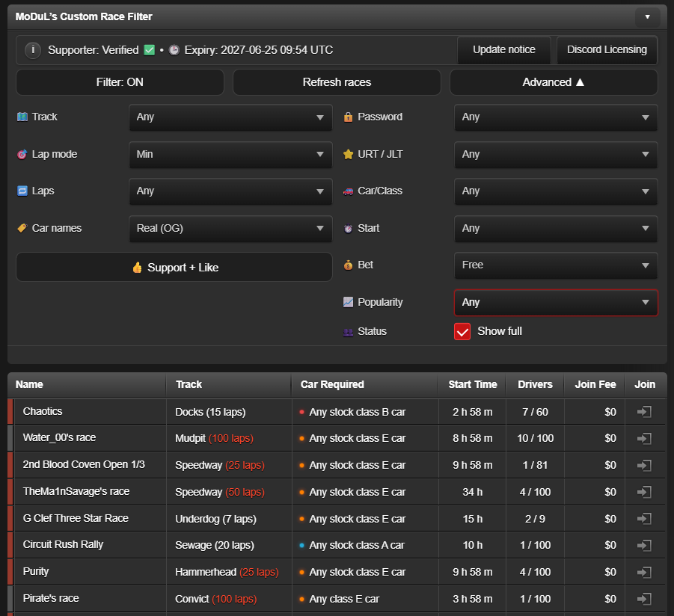The height and width of the screenshot is (616, 674).
Task: Join the Circuit Rush Rally race
Action: point(644,546)
